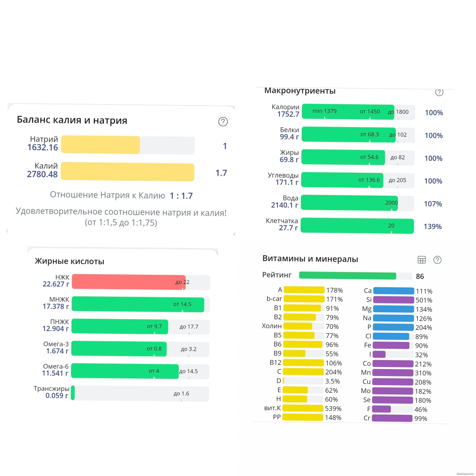476x476 pixels.
Task: Switch vitamins and minerals to table view
Action: 421,260
